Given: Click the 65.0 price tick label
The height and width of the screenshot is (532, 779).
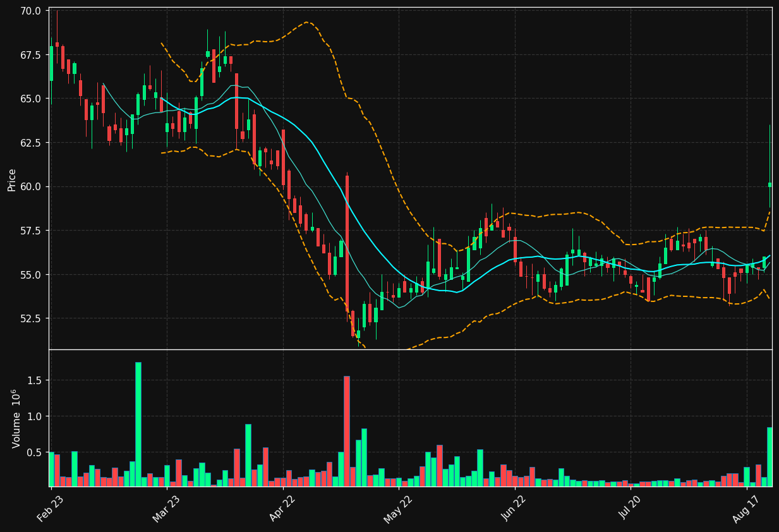Looking at the screenshot, I should point(31,99).
